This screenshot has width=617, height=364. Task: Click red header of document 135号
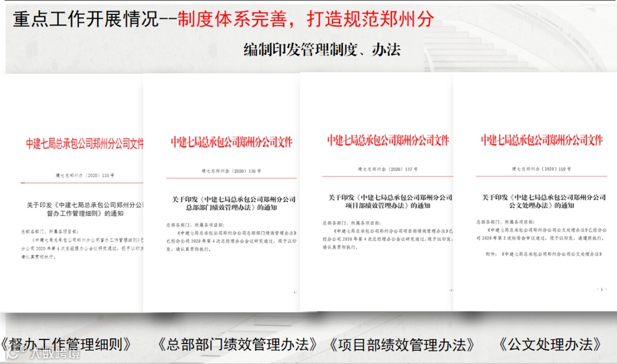(85, 143)
